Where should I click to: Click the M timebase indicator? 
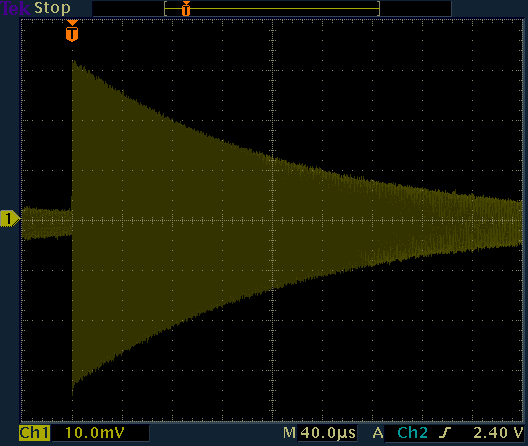[289, 433]
